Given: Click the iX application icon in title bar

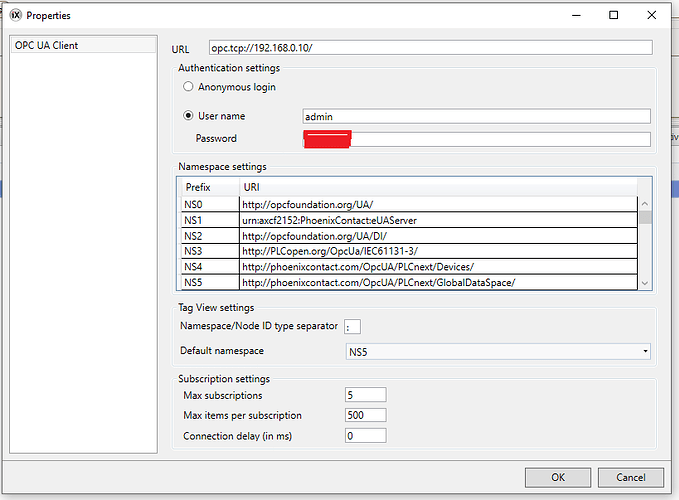Looking at the screenshot, I should click(x=15, y=16).
